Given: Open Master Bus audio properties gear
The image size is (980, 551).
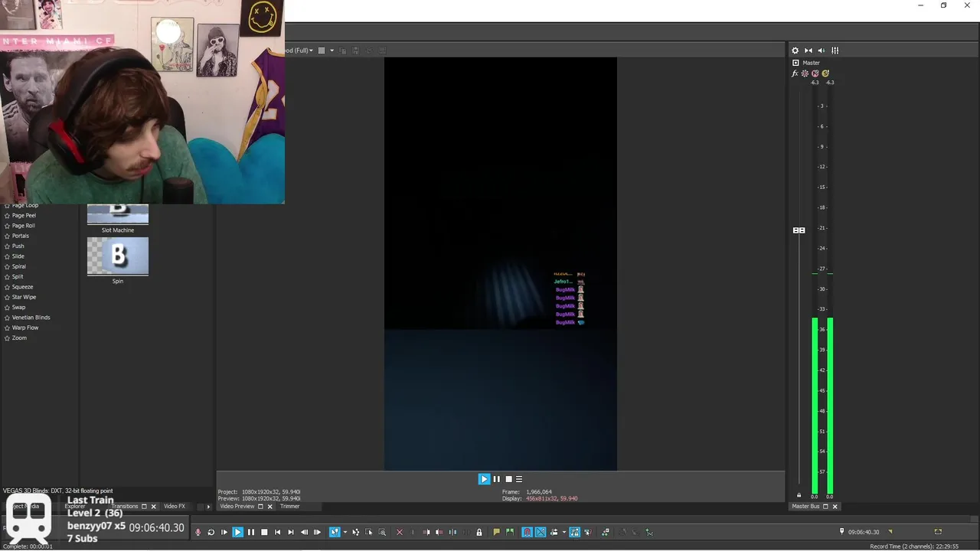Looking at the screenshot, I should (x=795, y=51).
